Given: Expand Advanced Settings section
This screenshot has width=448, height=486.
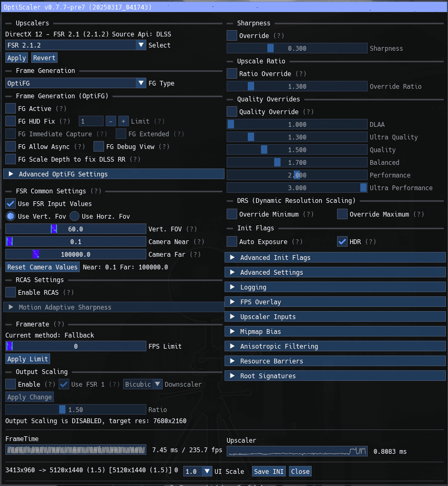Looking at the screenshot, I should pyautogui.click(x=335, y=272).
